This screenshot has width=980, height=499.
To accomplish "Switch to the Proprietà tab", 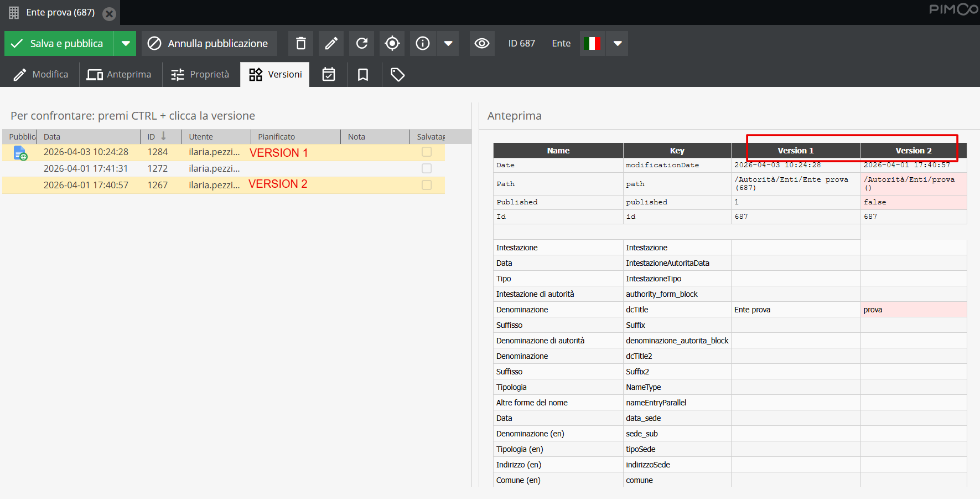I will click(200, 74).
